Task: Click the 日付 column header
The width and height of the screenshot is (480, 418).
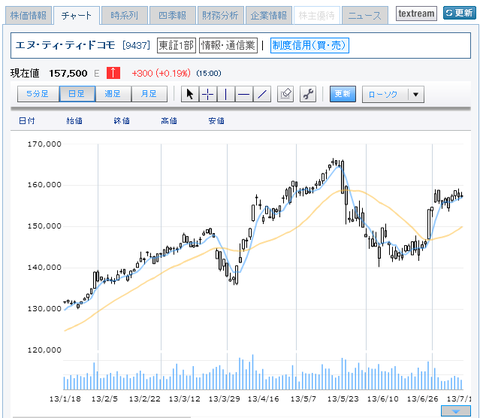Action: coord(27,121)
